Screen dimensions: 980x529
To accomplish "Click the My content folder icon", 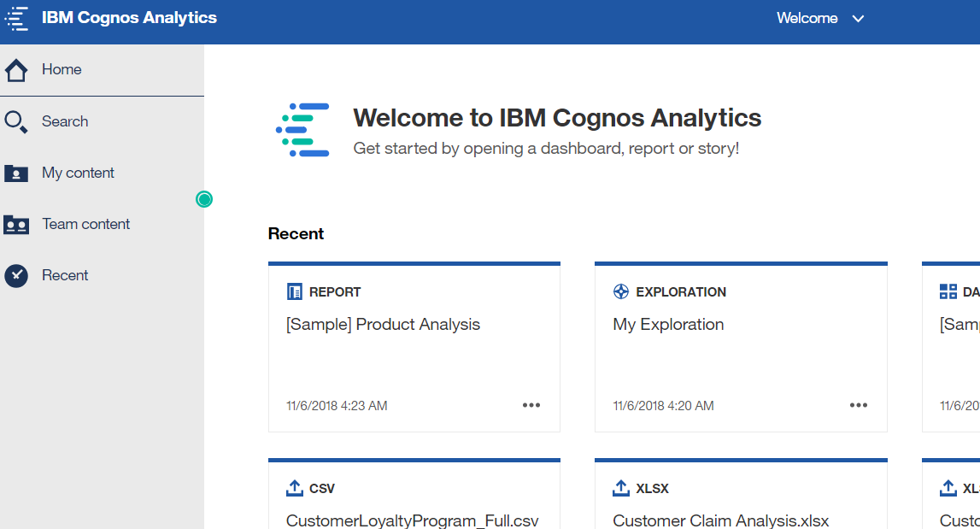I will (x=16, y=173).
